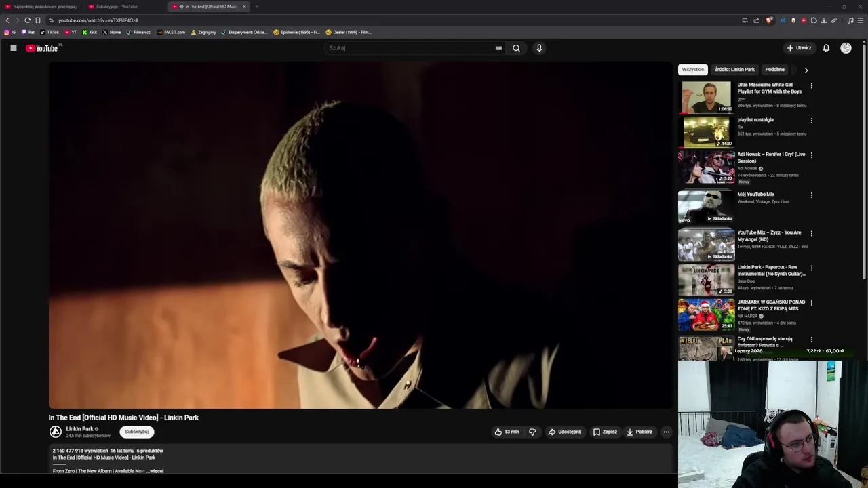868x488 pixels.
Task: Open the on-screen keyboard in search box
Action: (x=498, y=48)
